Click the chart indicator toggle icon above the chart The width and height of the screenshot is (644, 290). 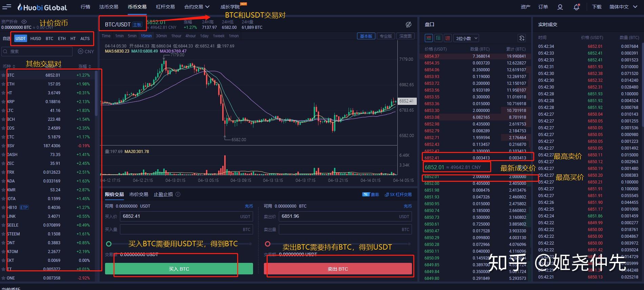pos(409,24)
